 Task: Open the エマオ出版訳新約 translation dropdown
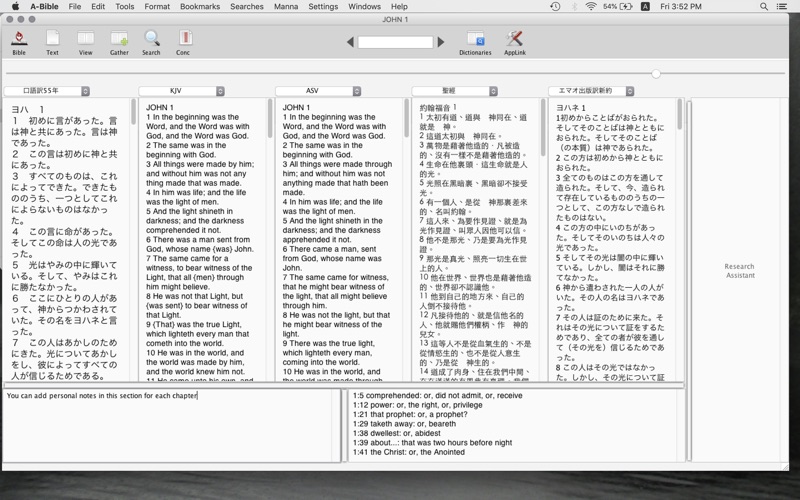coord(591,91)
